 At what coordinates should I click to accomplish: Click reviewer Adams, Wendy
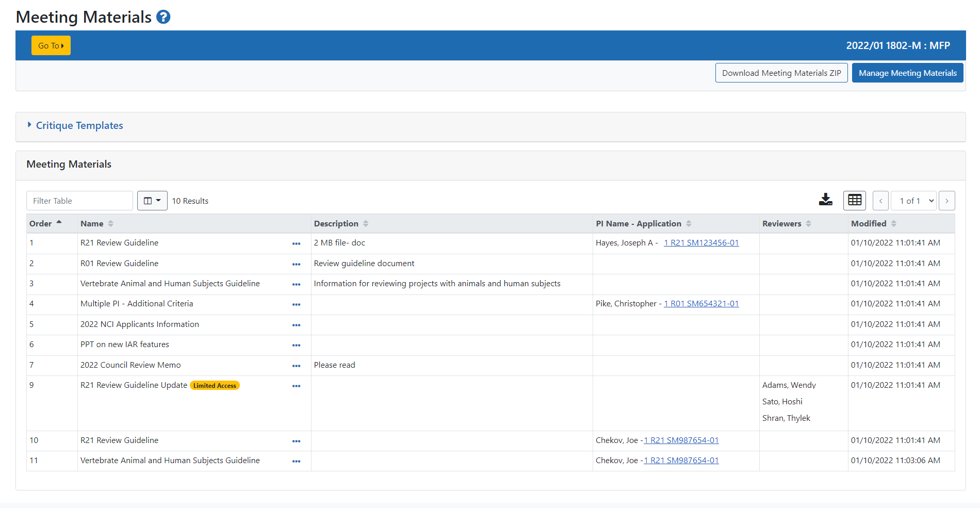(789, 385)
